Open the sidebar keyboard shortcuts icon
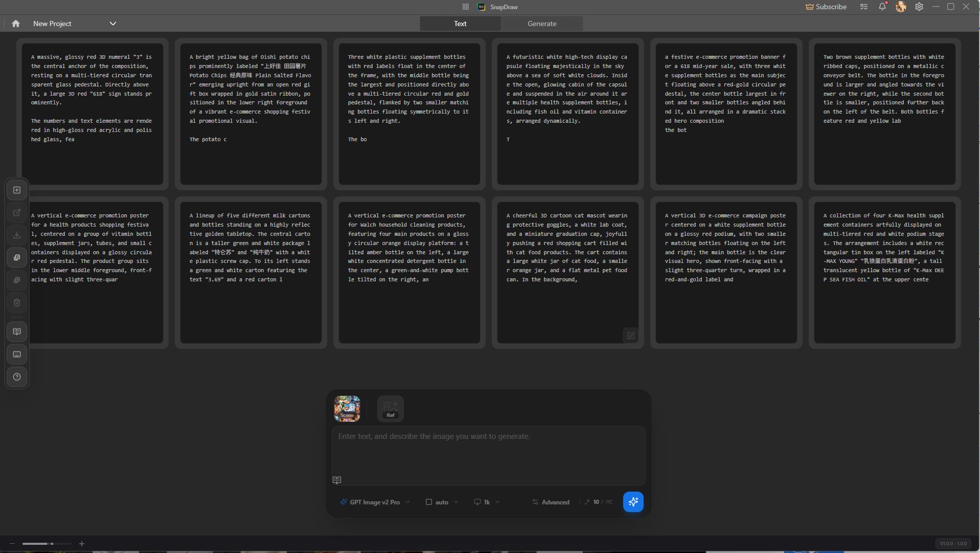 tap(17, 355)
